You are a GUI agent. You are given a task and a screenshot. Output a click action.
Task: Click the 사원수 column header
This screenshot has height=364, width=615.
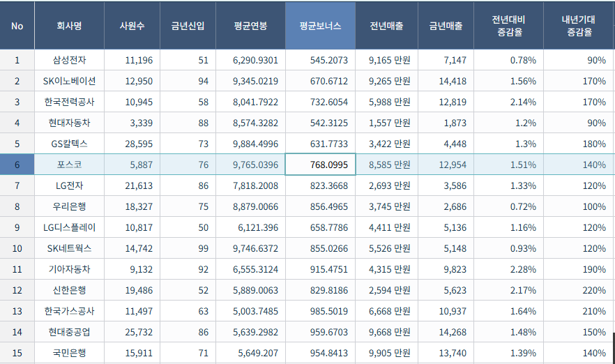[132, 26]
